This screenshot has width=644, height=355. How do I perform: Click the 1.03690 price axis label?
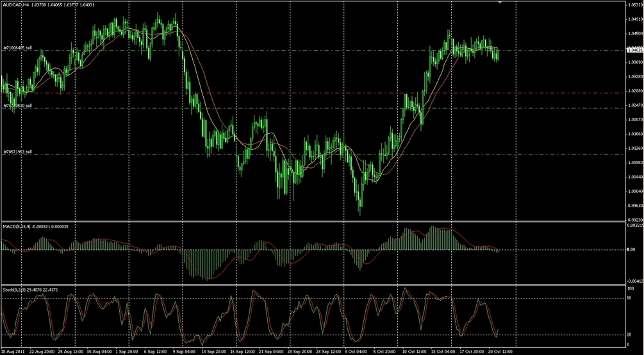click(x=634, y=62)
